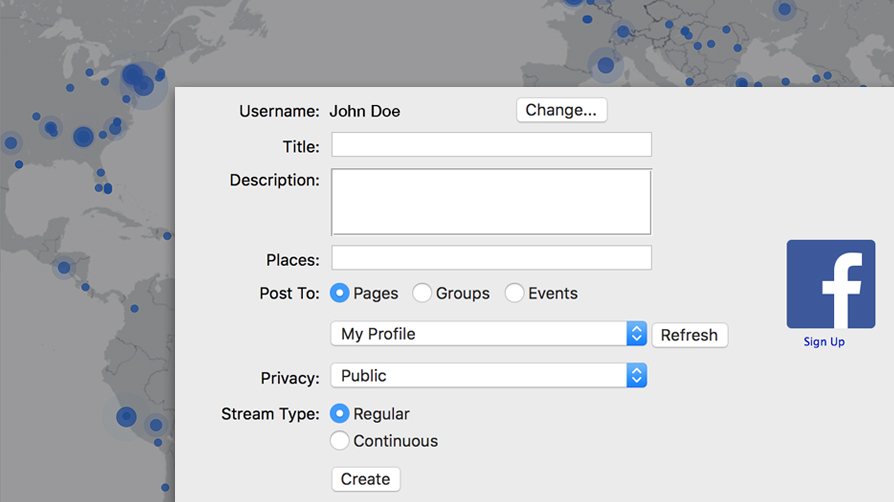Click the Refresh button

tap(689, 335)
